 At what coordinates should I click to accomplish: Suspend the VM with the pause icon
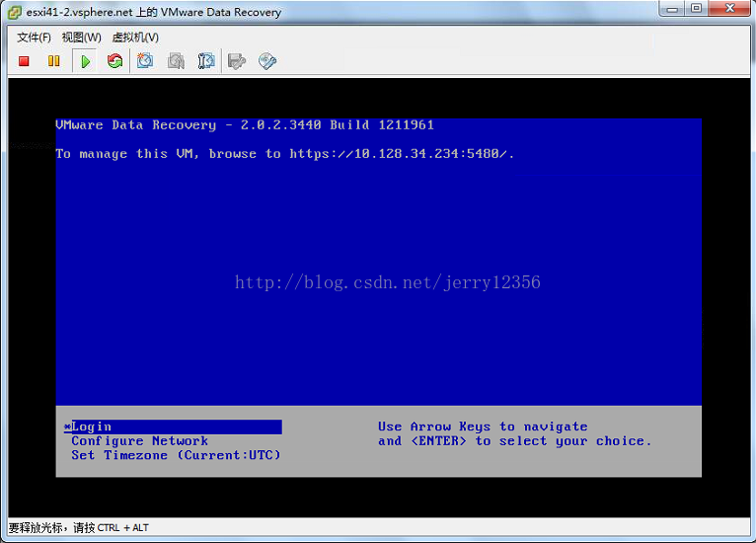pyautogui.click(x=54, y=61)
